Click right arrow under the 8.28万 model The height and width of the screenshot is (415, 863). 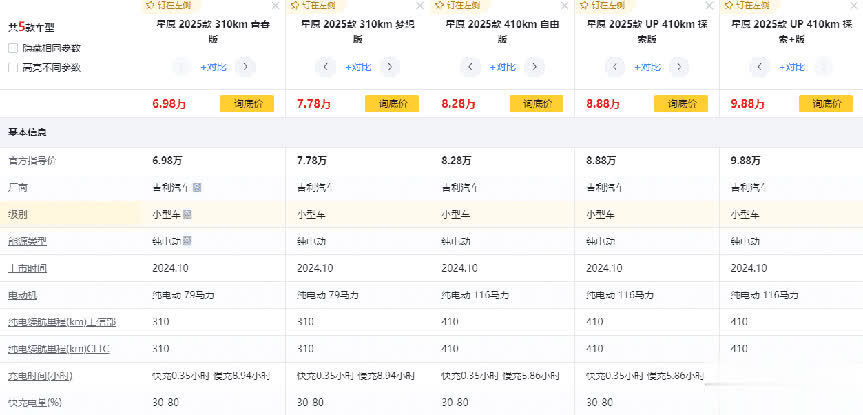click(534, 67)
